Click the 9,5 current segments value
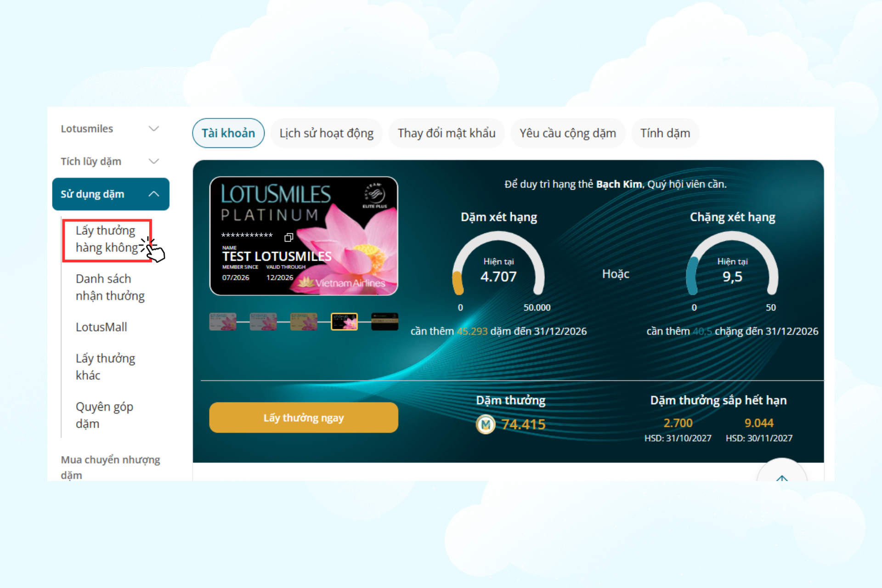The height and width of the screenshot is (588, 882). pyautogui.click(x=732, y=277)
